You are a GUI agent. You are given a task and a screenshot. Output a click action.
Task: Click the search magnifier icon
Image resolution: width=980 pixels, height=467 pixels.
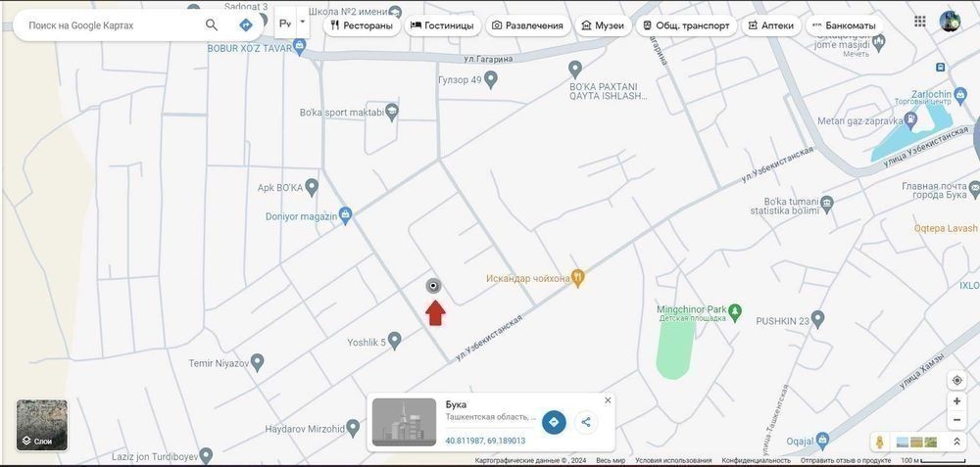pos(212,24)
